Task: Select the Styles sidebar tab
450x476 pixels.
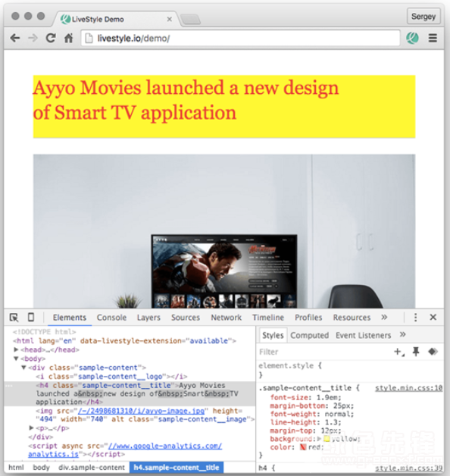Action: (273, 335)
